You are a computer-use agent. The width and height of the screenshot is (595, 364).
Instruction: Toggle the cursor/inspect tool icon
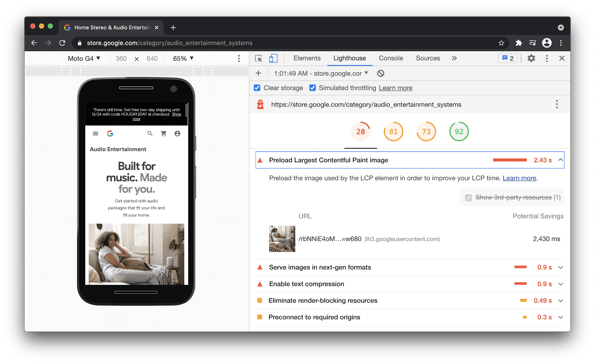258,59
